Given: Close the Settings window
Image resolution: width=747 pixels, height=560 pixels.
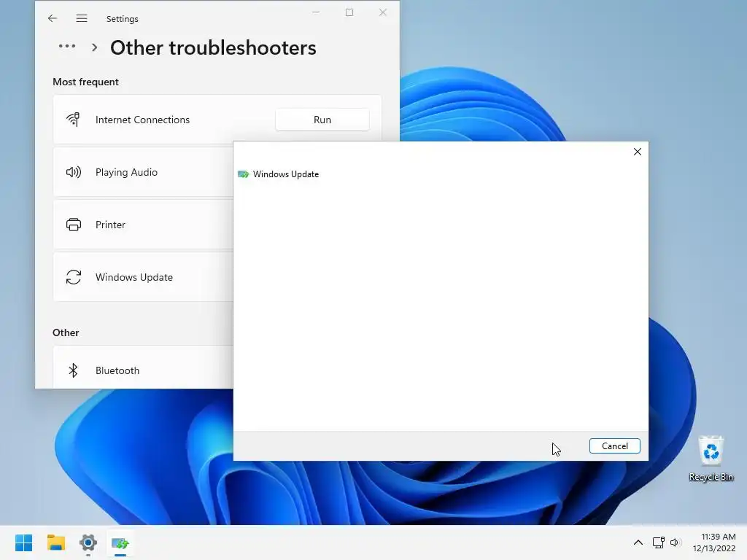Looking at the screenshot, I should 382,12.
